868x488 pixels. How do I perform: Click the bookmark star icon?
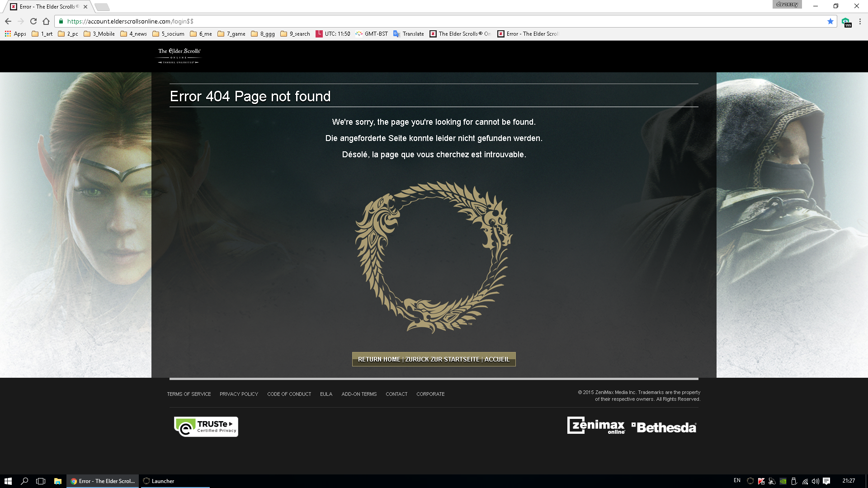[x=830, y=21]
